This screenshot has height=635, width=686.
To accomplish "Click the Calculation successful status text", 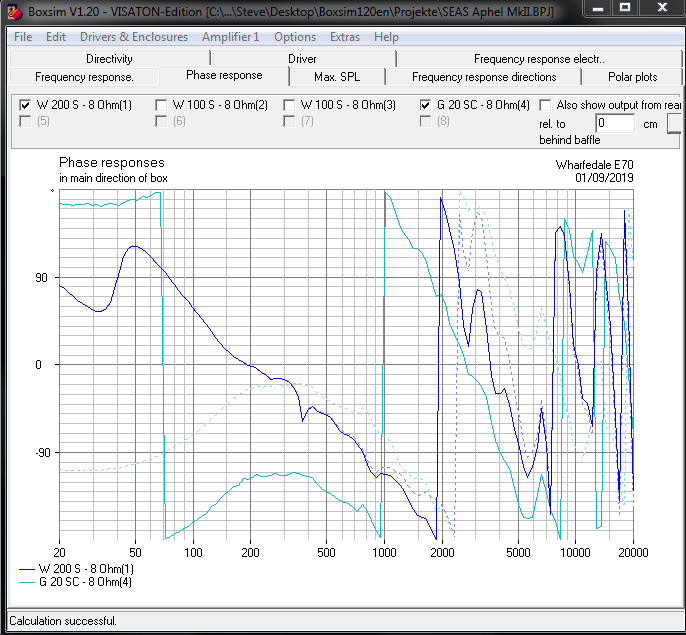I will (x=63, y=621).
